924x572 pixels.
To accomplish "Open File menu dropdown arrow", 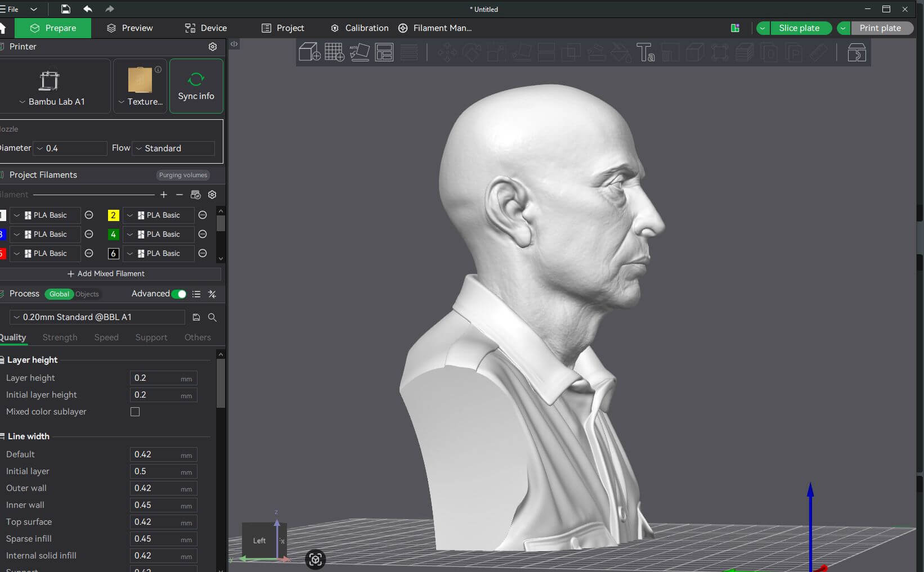I will click(34, 9).
